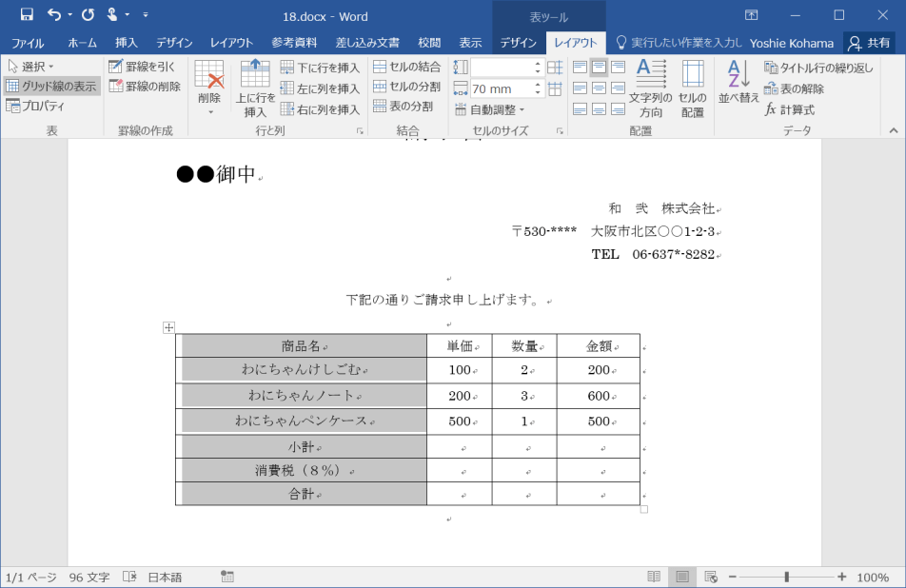Collapse the ribbon with the chevron
Viewport: 906px width, 588px height.
pyautogui.click(x=894, y=130)
